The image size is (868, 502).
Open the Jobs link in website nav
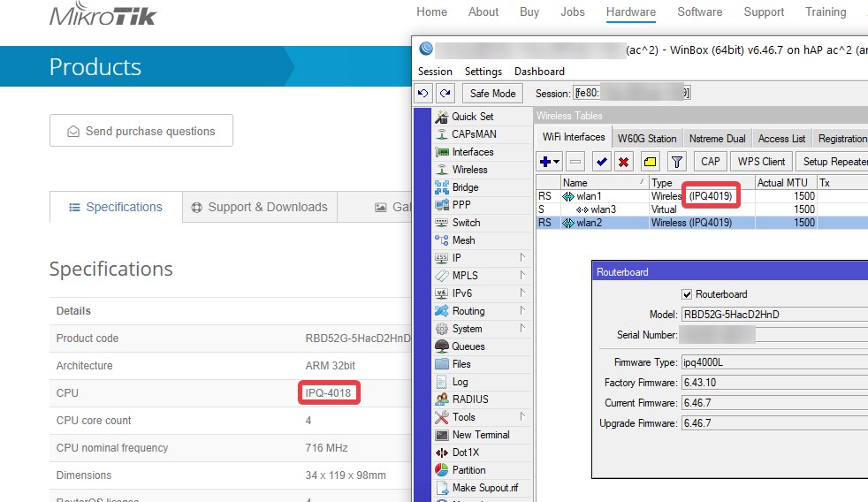pos(573,12)
